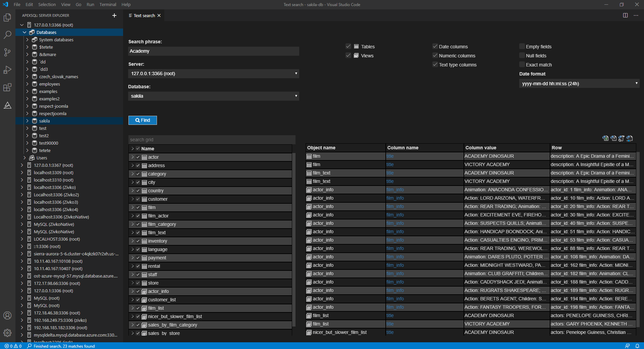Viewport: 644px width, 349px height.
Task: Open the Manage gear icon
Action: click(7, 333)
